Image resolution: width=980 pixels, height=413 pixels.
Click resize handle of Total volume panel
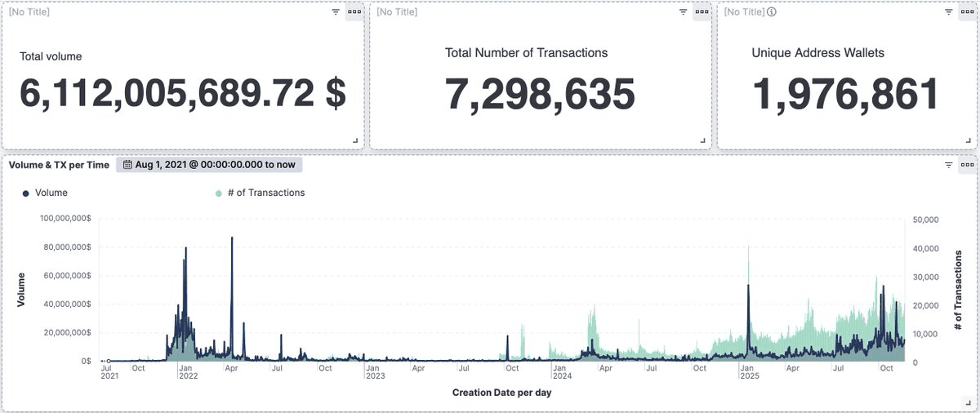tap(355, 141)
